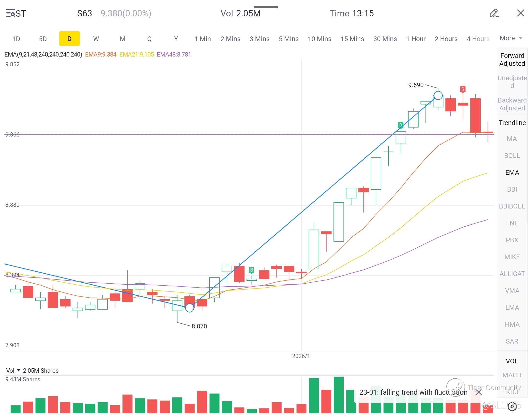Switch to Backward Adjusted price mode
532x417 pixels.
pos(512,104)
